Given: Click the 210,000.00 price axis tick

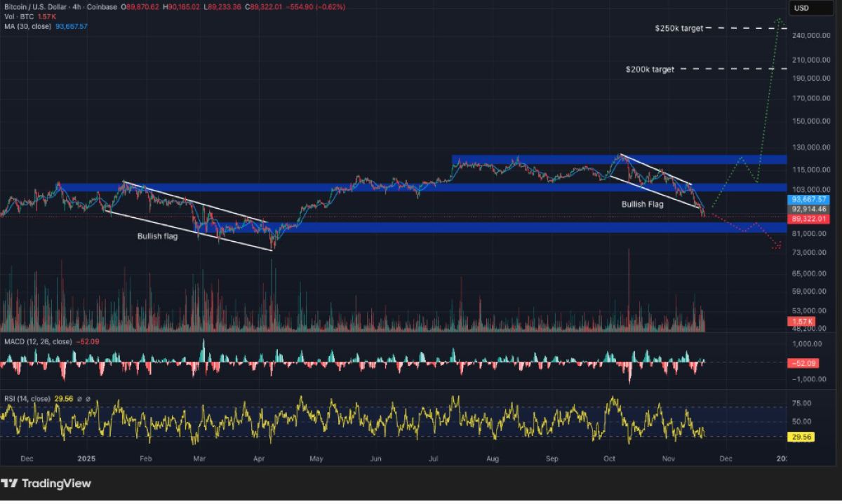Looking at the screenshot, I should [810, 60].
